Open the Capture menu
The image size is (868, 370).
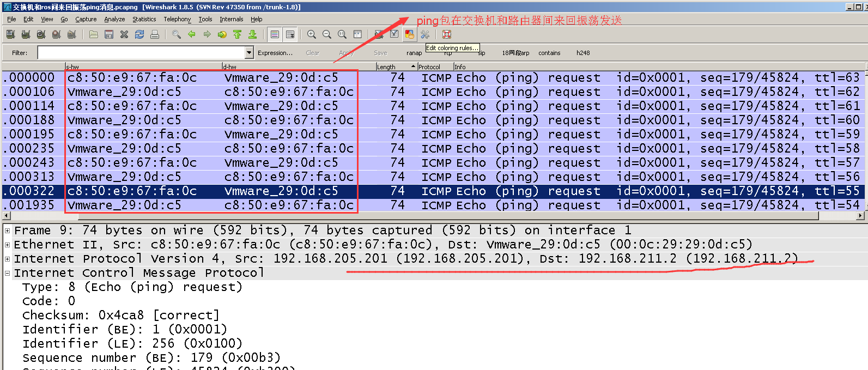86,19
